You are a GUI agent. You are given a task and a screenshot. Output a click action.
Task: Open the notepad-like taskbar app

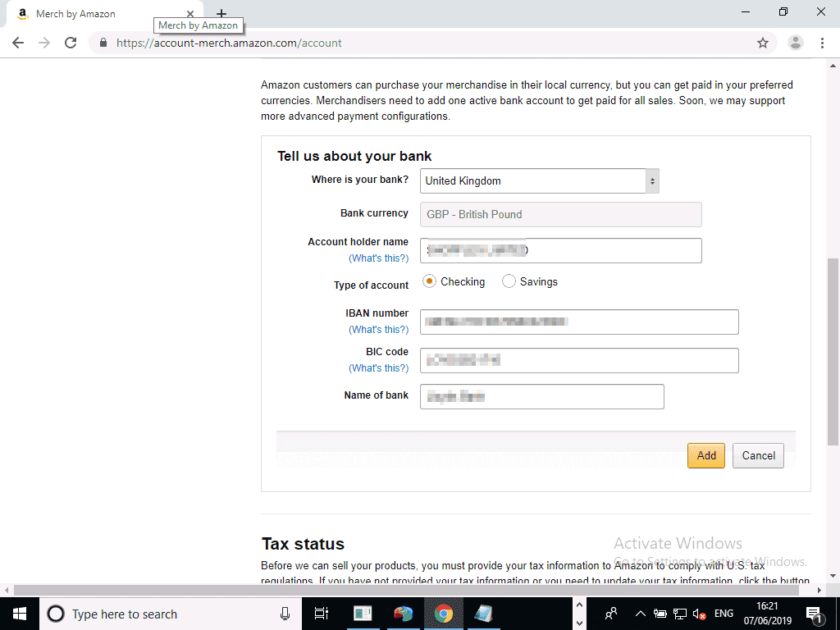point(484,614)
